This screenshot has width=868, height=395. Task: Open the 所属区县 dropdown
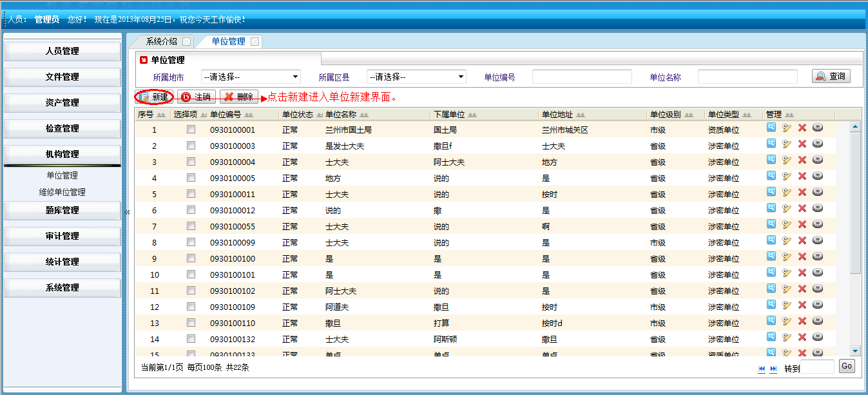pos(417,77)
